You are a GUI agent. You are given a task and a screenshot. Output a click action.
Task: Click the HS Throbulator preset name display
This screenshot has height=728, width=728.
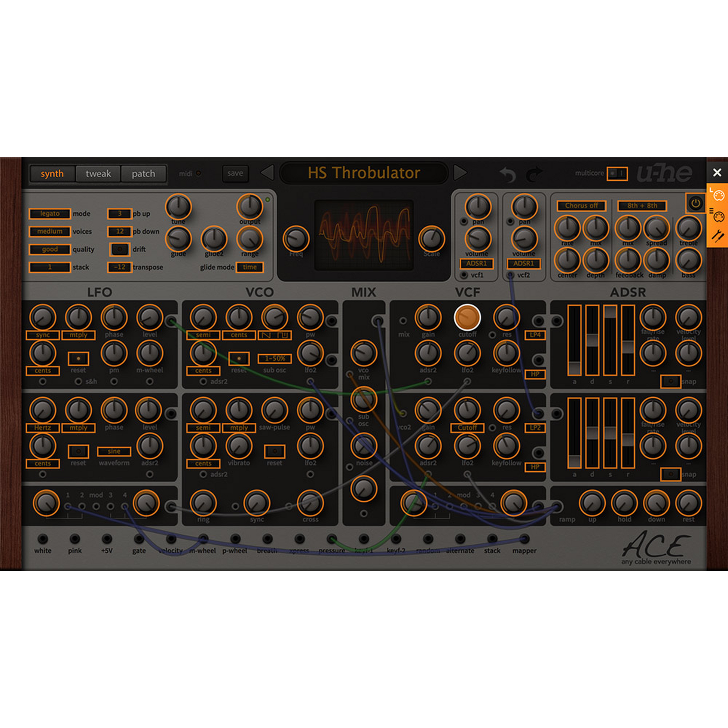click(364, 173)
